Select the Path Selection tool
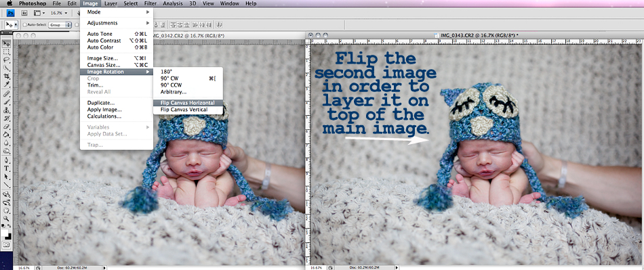Screen dimensions: 644x270 pyautogui.click(x=7, y=177)
